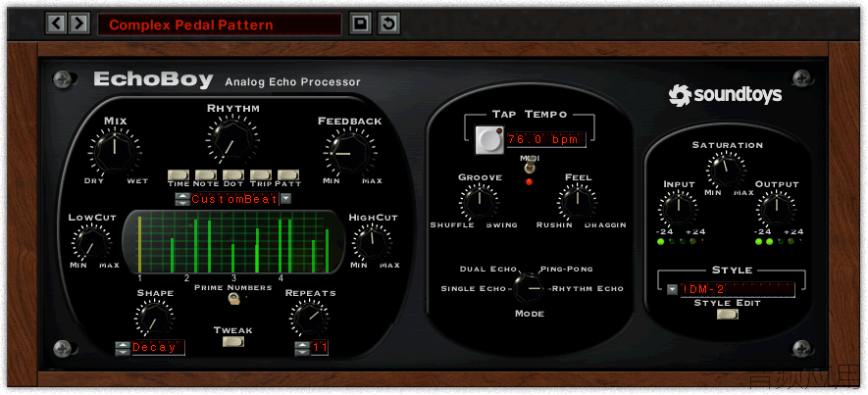Open the CustomBeat dropdown arrow
Screen dimensions: 868x395
285,199
